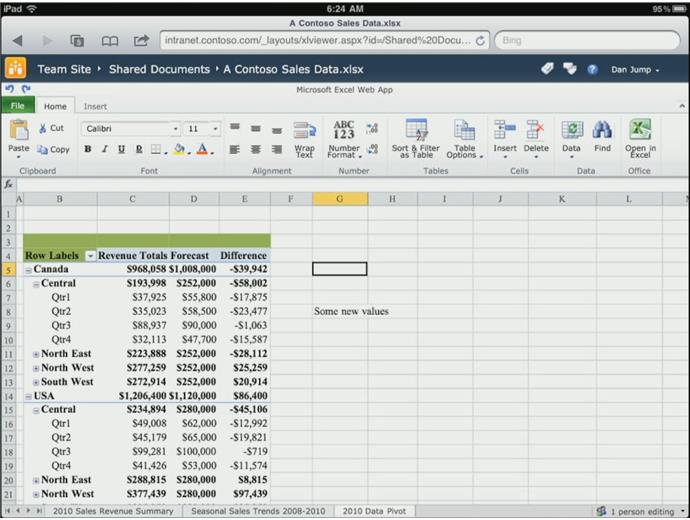Click the Open in Excel icon
Screen dimensions: 690x520
tap(640, 131)
